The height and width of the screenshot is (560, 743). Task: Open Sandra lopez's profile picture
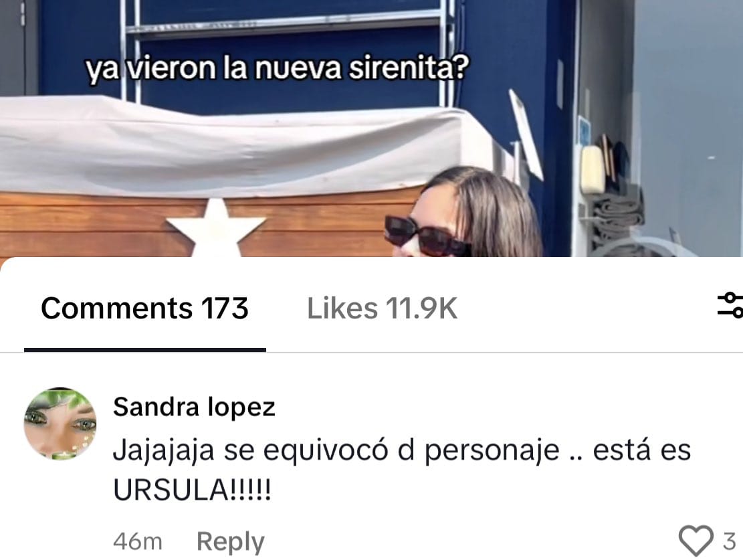coord(60,424)
